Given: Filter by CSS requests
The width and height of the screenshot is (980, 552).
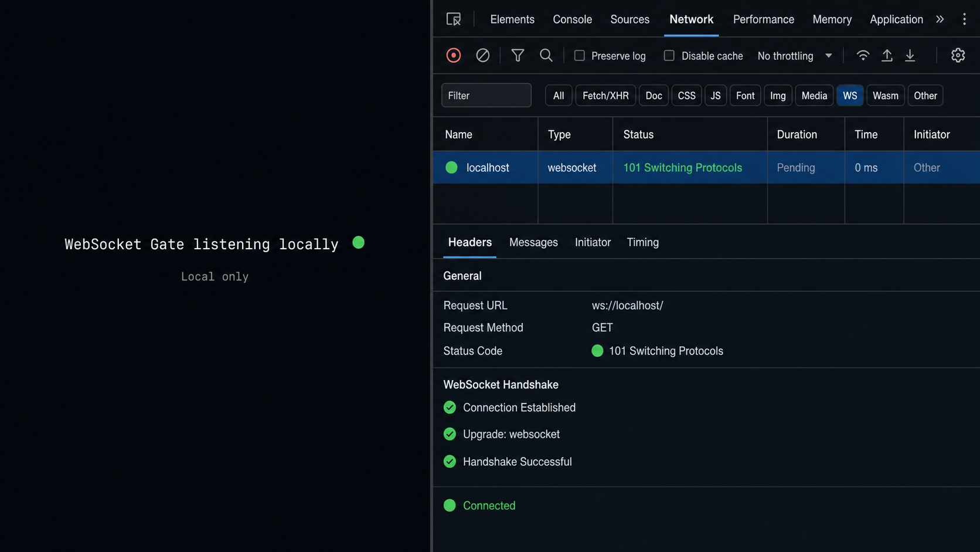Looking at the screenshot, I should pos(687,96).
